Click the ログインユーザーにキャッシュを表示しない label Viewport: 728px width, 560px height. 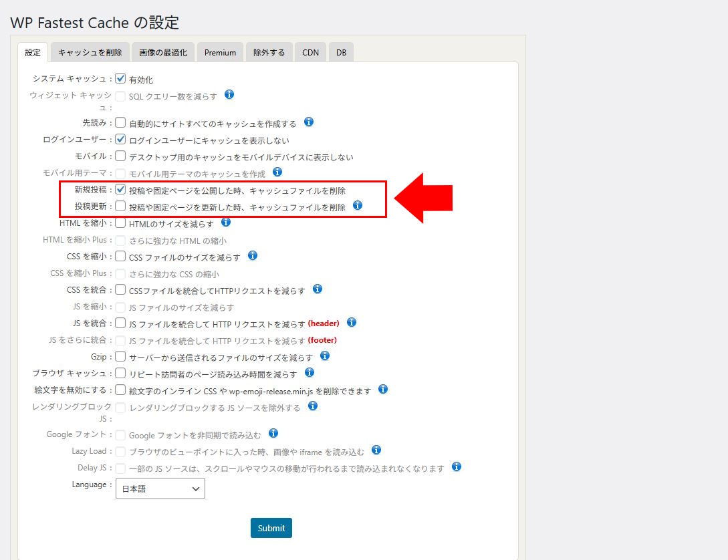coord(209,140)
